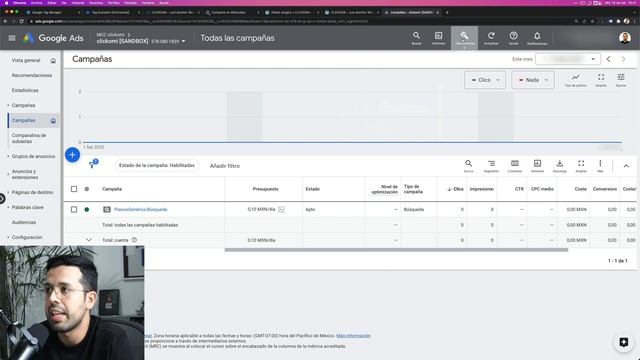This screenshot has width=640, height=360.
Task: Open the Nada metric dropdown
Action: pyautogui.click(x=533, y=80)
